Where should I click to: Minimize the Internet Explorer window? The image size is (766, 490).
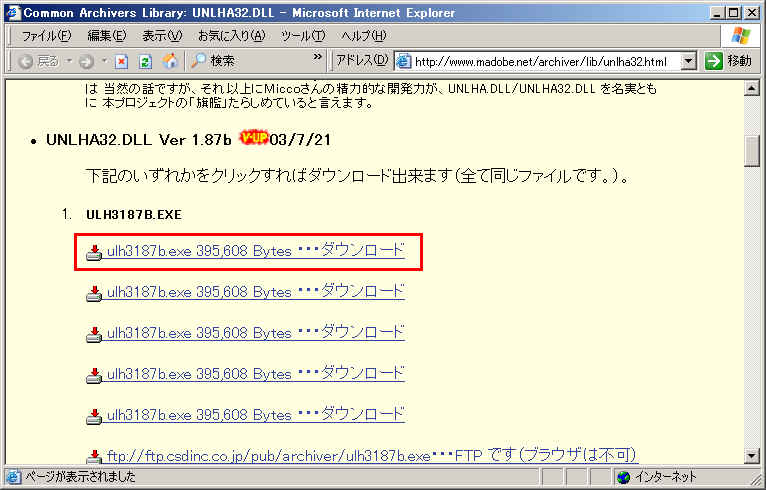(716, 13)
